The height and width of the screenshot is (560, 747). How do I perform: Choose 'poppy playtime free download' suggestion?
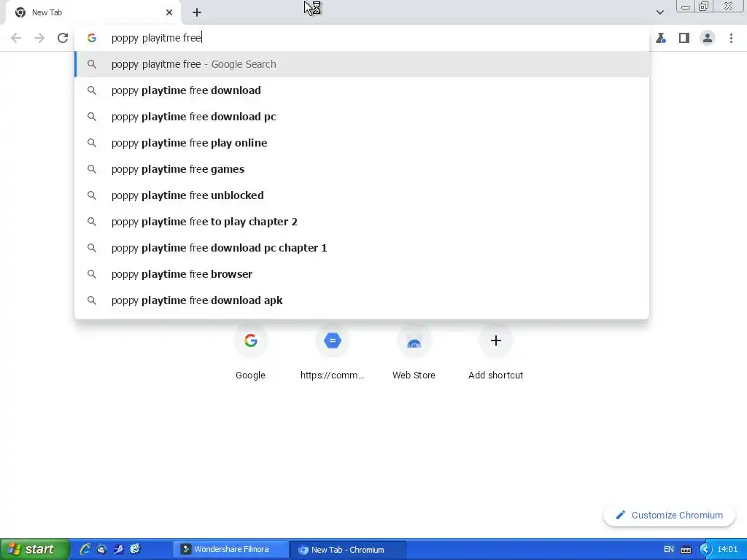[362, 90]
